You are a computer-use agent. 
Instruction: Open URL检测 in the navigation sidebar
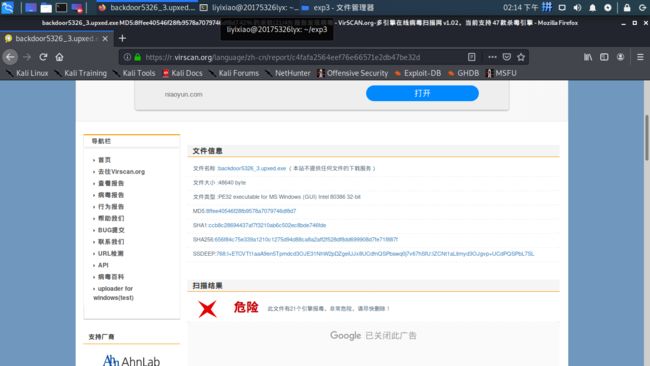click(110, 253)
